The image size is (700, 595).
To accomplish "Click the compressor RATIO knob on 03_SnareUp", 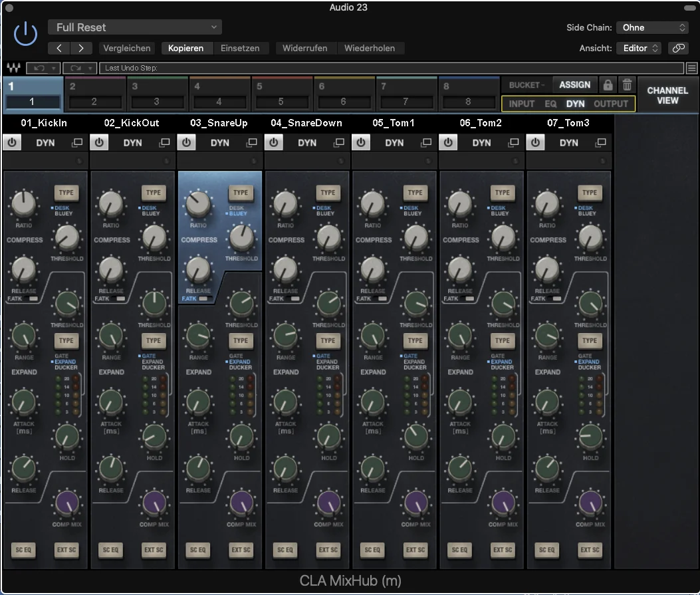I will pyautogui.click(x=198, y=203).
